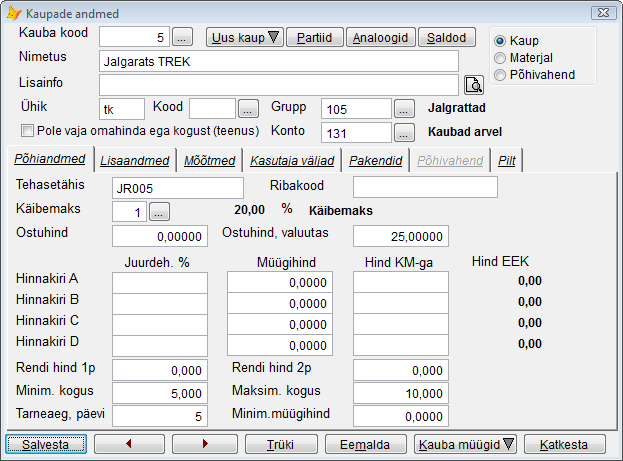Open lookup ellipsis next to Konto field
Image resolution: width=623 pixels, height=461 pixels.
404,133
